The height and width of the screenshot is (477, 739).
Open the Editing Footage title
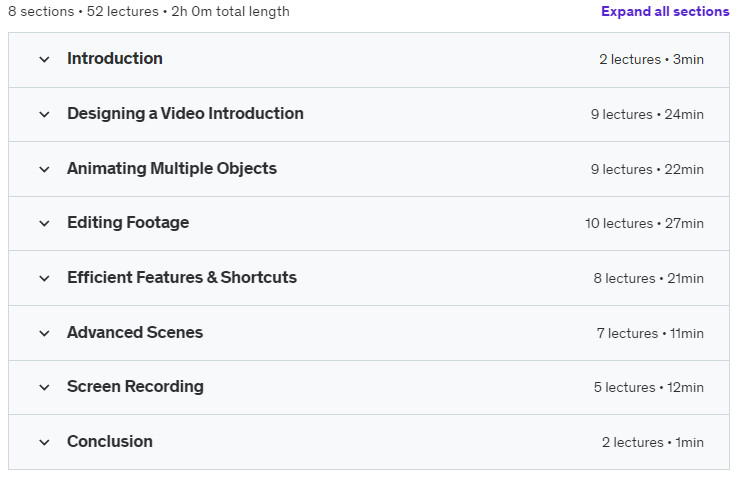[128, 222]
